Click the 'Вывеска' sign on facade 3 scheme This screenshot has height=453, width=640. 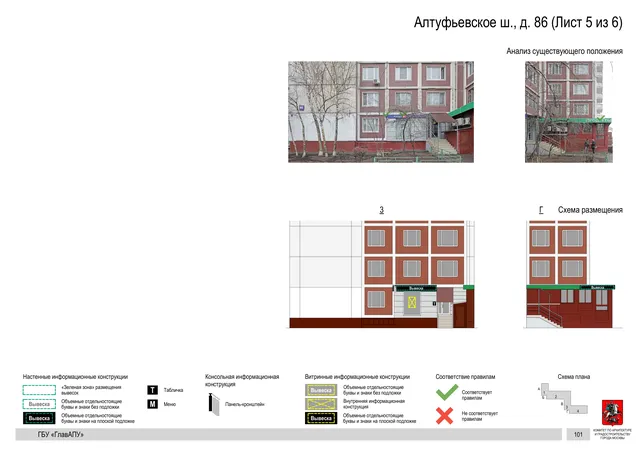point(416,288)
